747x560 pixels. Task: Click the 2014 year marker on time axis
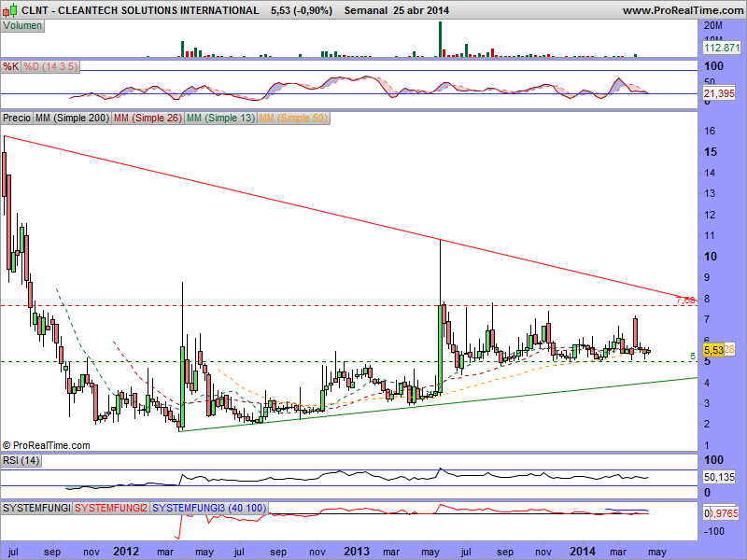tap(583, 552)
